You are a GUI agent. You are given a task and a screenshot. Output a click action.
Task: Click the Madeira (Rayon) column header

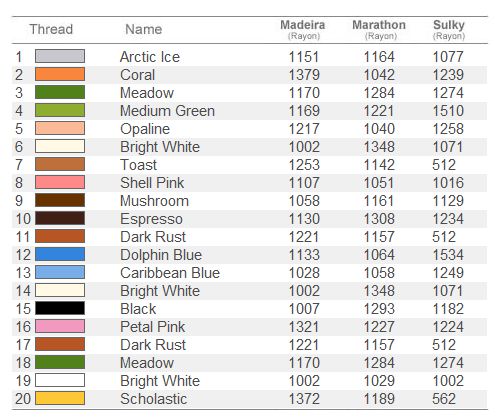click(x=303, y=30)
